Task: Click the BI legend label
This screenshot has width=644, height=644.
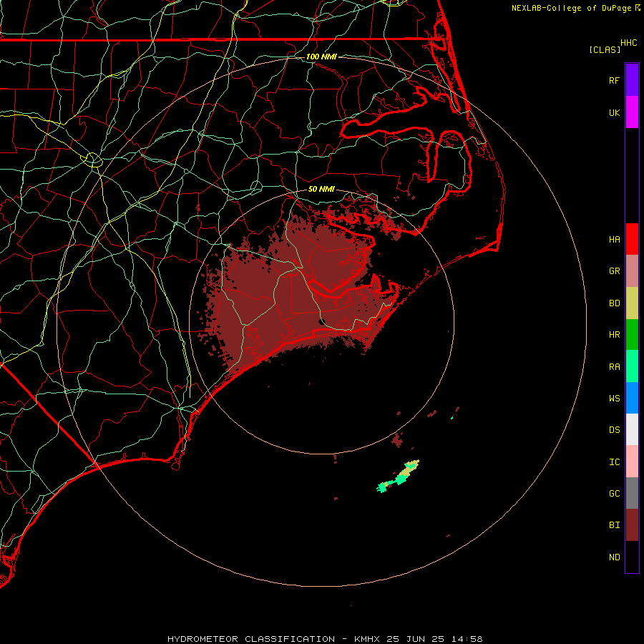Action: (x=614, y=525)
